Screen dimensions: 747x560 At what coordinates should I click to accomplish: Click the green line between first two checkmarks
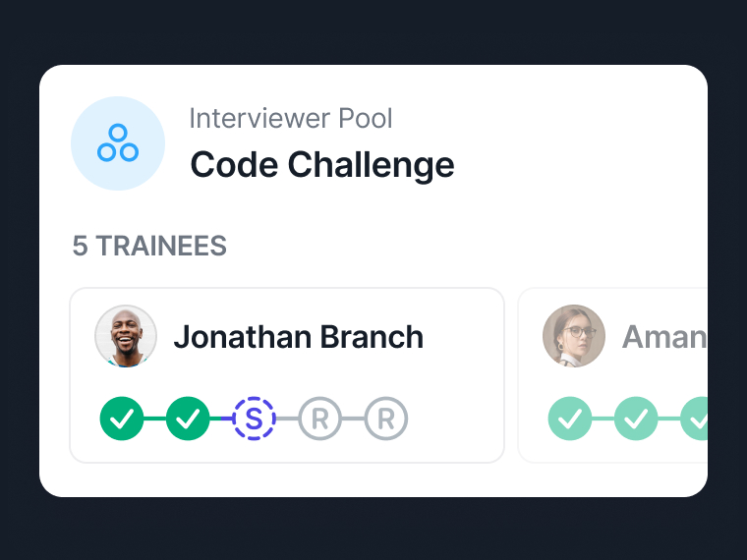coord(155,419)
